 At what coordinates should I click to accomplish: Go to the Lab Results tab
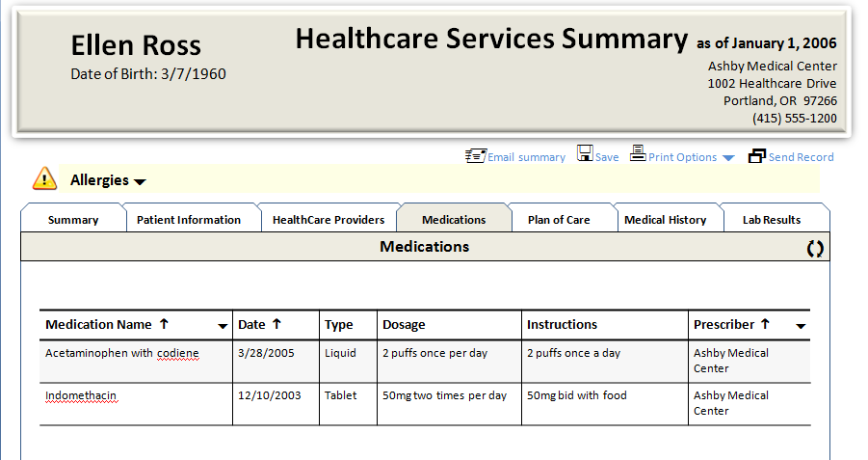pyautogui.click(x=772, y=220)
